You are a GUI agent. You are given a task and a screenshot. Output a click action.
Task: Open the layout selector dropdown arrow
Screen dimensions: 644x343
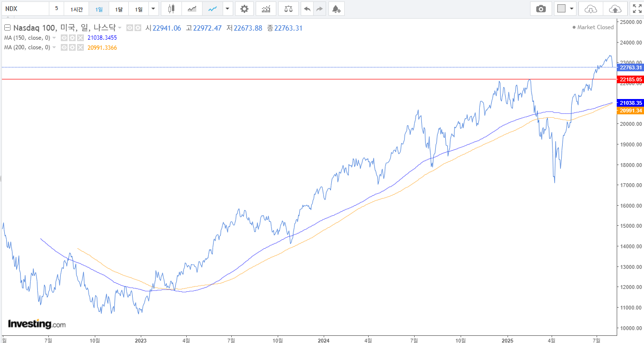pos(572,9)
